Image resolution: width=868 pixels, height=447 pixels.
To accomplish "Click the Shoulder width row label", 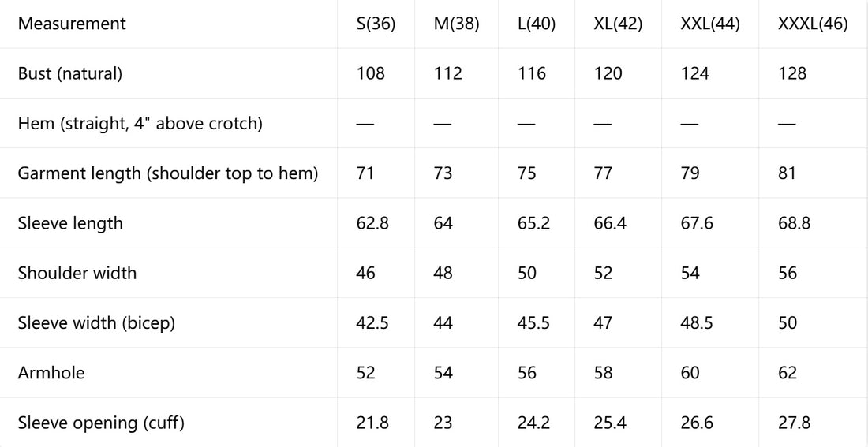I will pyautogui.click(x=77, y=273).
